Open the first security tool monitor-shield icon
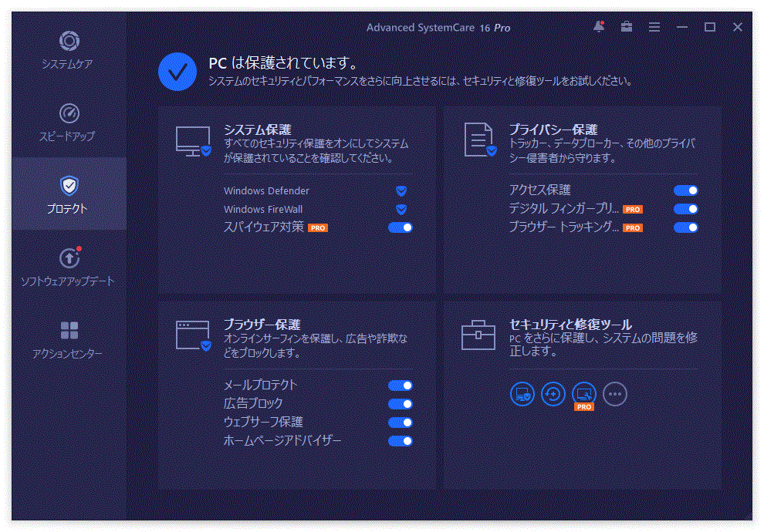 [x=522, y=394]
